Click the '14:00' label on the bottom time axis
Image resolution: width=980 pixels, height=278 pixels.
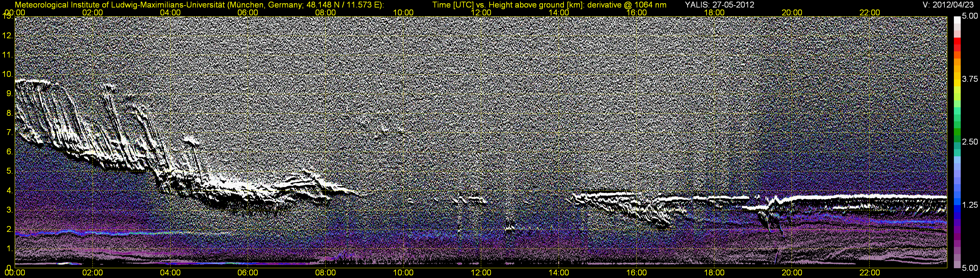559,273
